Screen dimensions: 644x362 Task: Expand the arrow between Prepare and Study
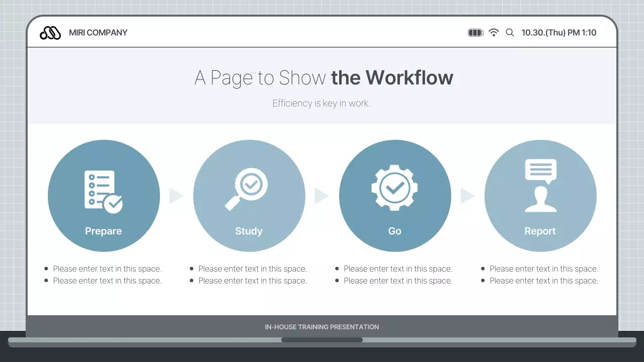coord(176,196)
